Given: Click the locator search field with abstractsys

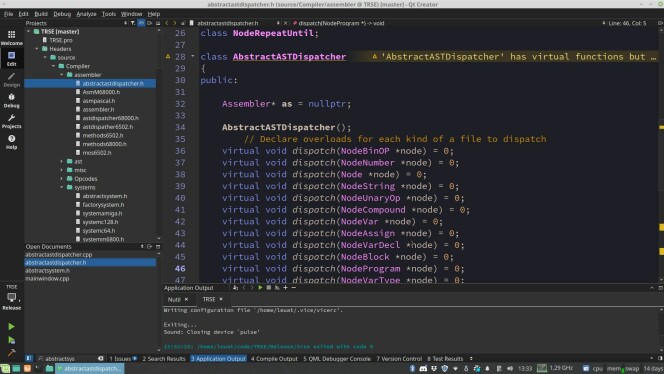Looking at the screenshot, I should point(70,358).
